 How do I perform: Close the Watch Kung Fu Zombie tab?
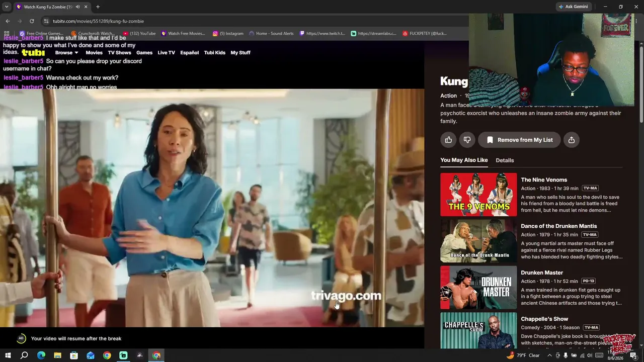pos(86,7)
